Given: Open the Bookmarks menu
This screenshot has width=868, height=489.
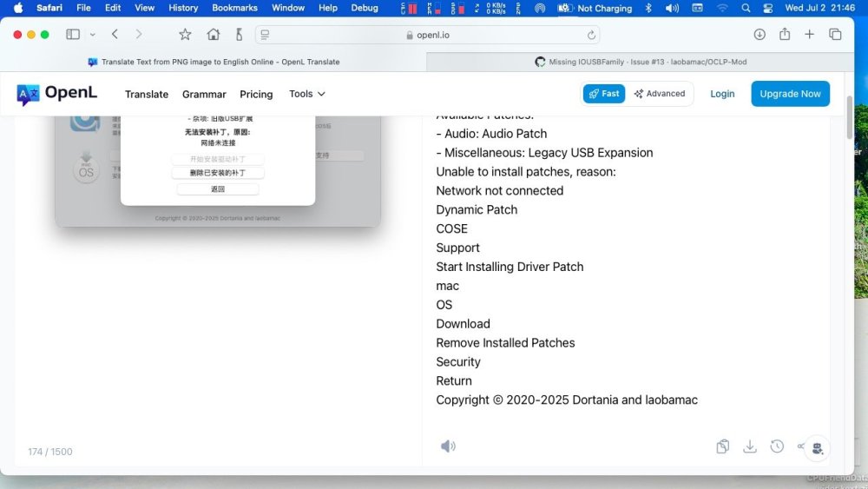Looking at the screenshot, I should [234, 8].
